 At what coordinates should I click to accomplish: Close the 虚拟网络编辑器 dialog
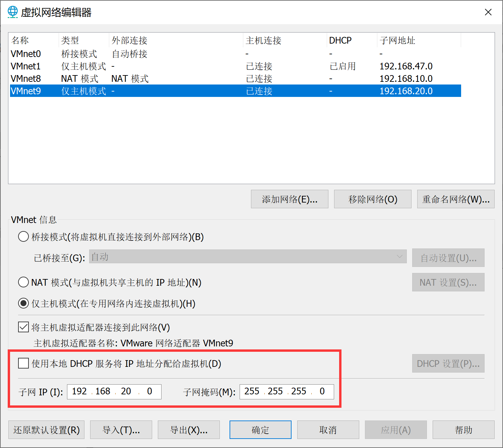(x=488, y=12)
